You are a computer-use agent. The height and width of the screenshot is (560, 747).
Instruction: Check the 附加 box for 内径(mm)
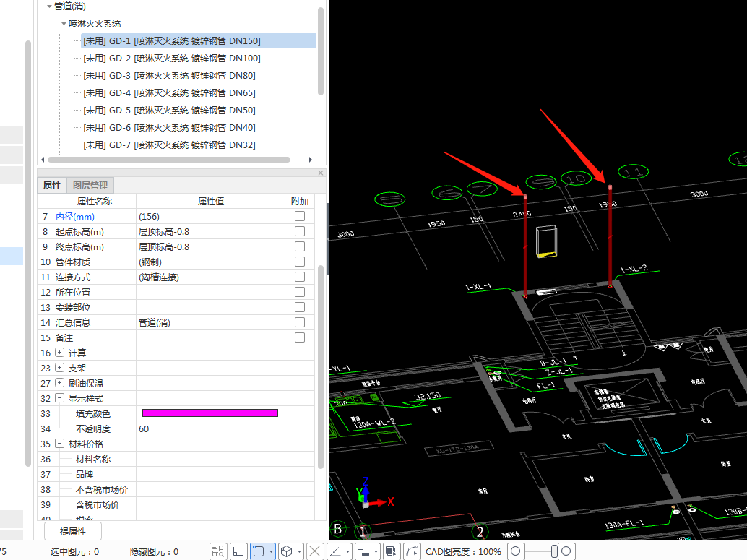[300, 216]
